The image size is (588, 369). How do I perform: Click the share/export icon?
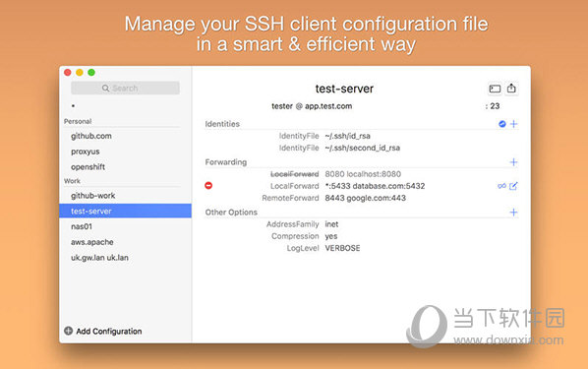(x=511, y=89)
